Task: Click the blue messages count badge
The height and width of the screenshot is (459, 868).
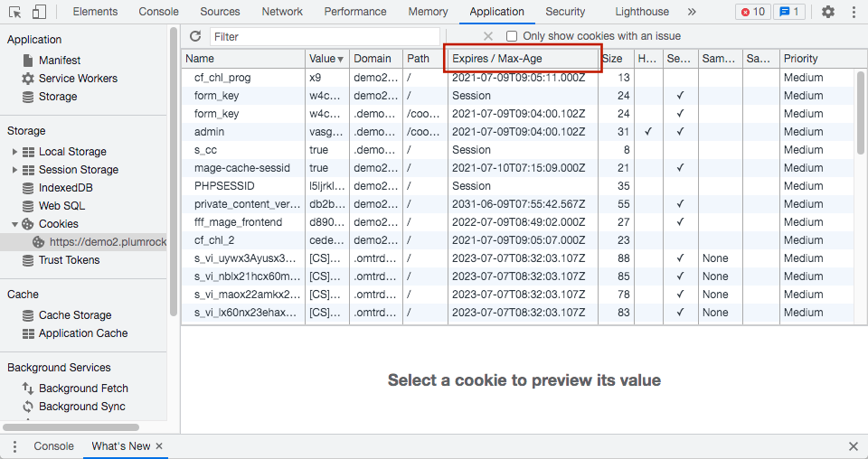Action: tap(789, 12)
